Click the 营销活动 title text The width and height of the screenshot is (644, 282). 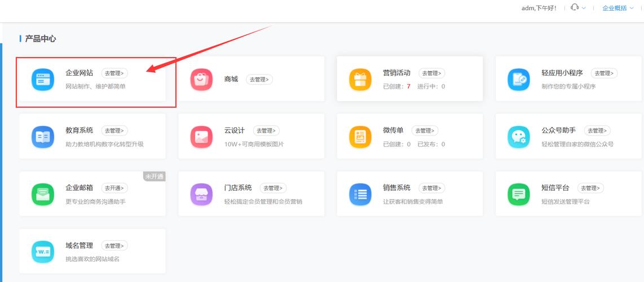tap(397, 73)
